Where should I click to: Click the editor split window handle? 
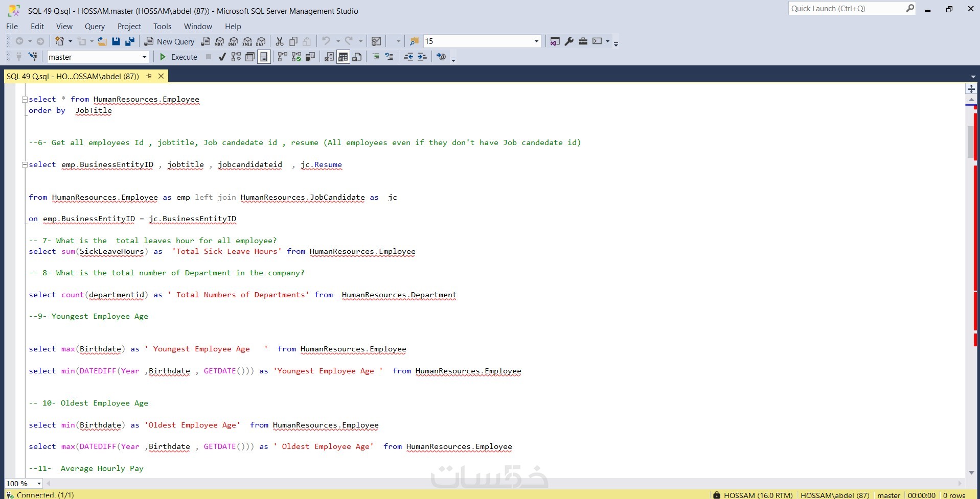[971, 89]
